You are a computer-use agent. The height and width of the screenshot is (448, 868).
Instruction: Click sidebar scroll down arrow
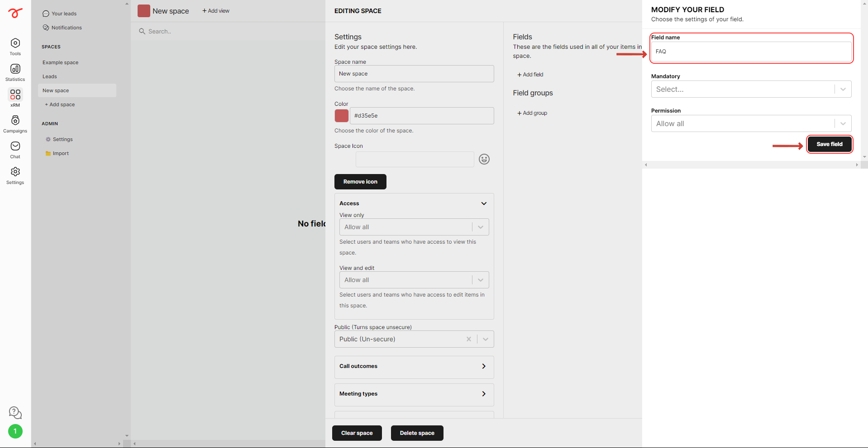pos(127,436)
